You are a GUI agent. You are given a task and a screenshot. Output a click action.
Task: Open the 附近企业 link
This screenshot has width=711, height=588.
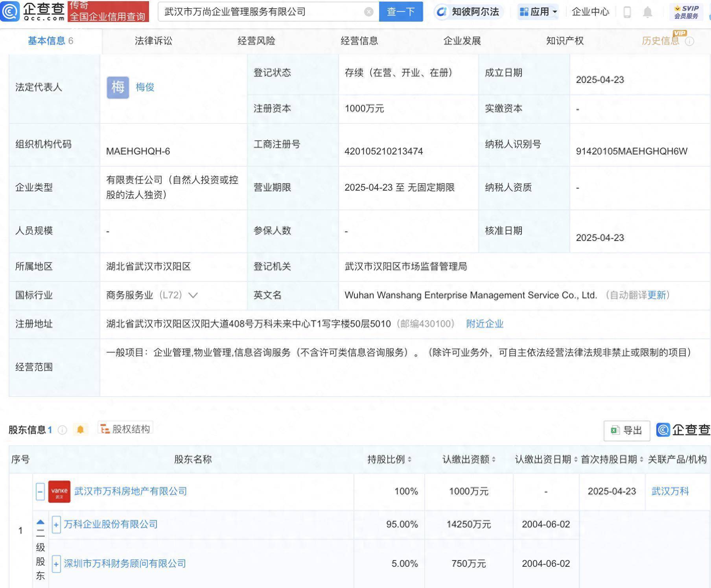tap(484, 324)
